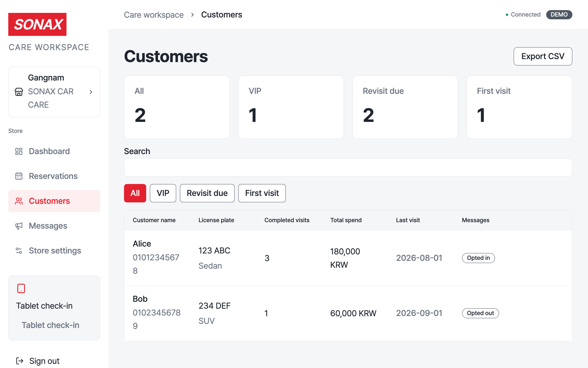Click the SUV vehicle type text

206,321
